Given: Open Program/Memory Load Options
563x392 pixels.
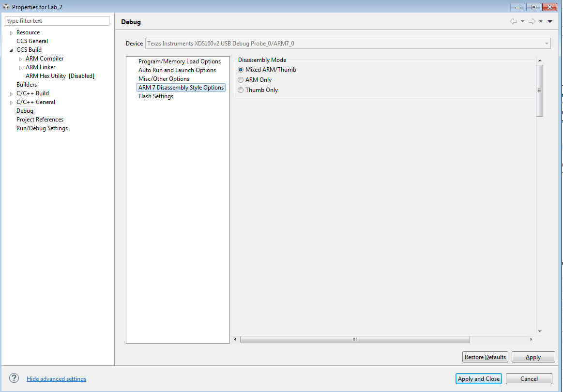Looking at the screenshot, I should pyautogui.click(x=180, y=61).
